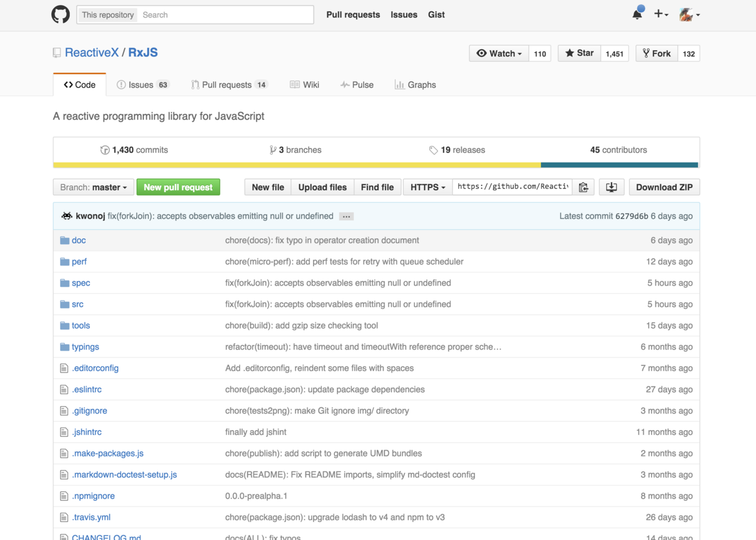756x540 pixels.
Task: Open the stargazers count 1,451
Action: click(x=615, y=53)
